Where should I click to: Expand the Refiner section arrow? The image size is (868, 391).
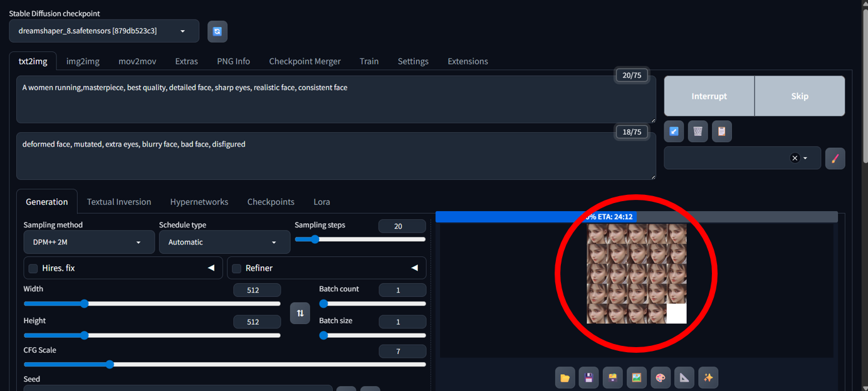(414, 268)
